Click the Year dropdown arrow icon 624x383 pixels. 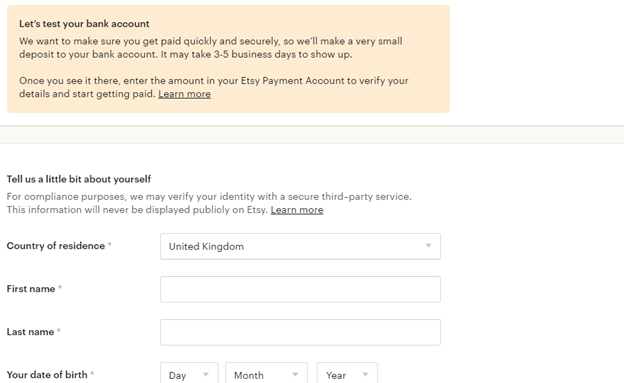click(365, 375)
